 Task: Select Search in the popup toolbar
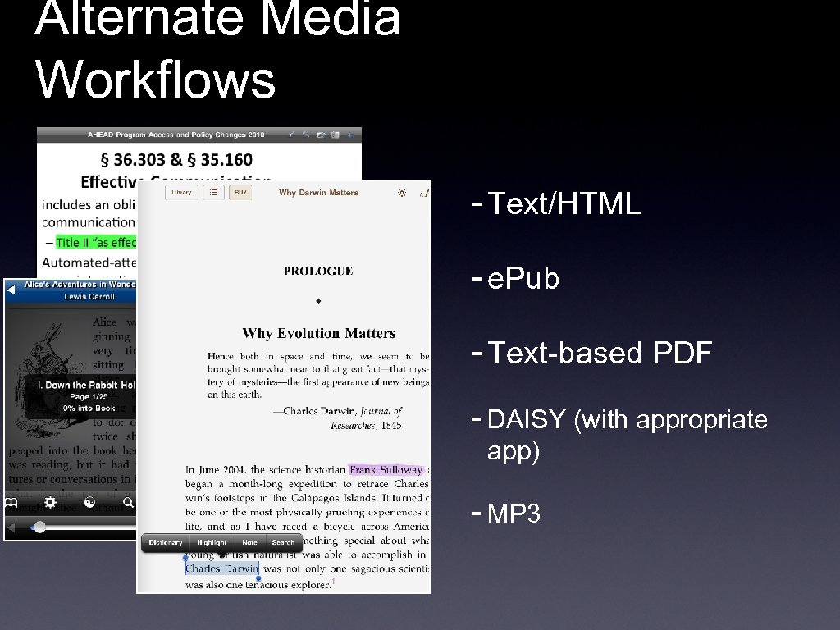[x=283, y=542]
